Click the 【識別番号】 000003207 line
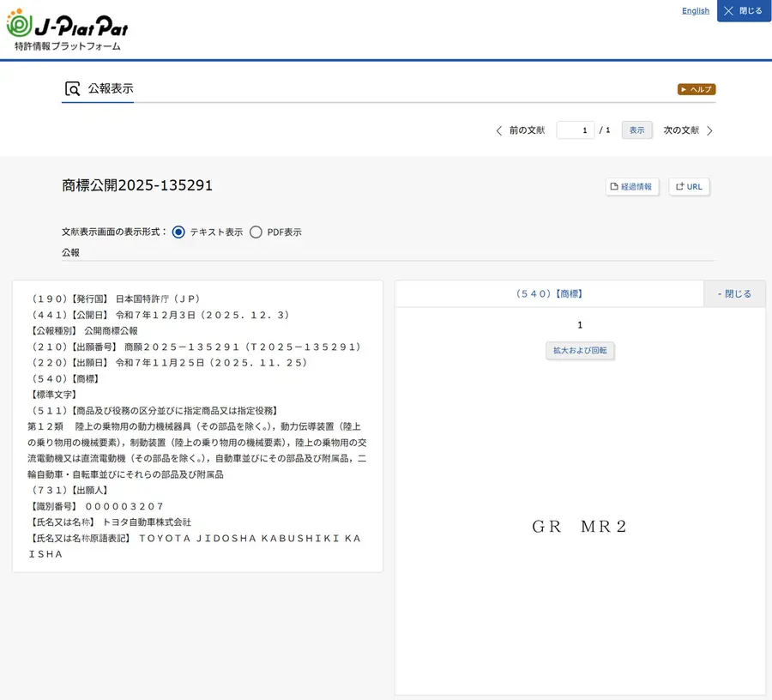 coord(97,506)
